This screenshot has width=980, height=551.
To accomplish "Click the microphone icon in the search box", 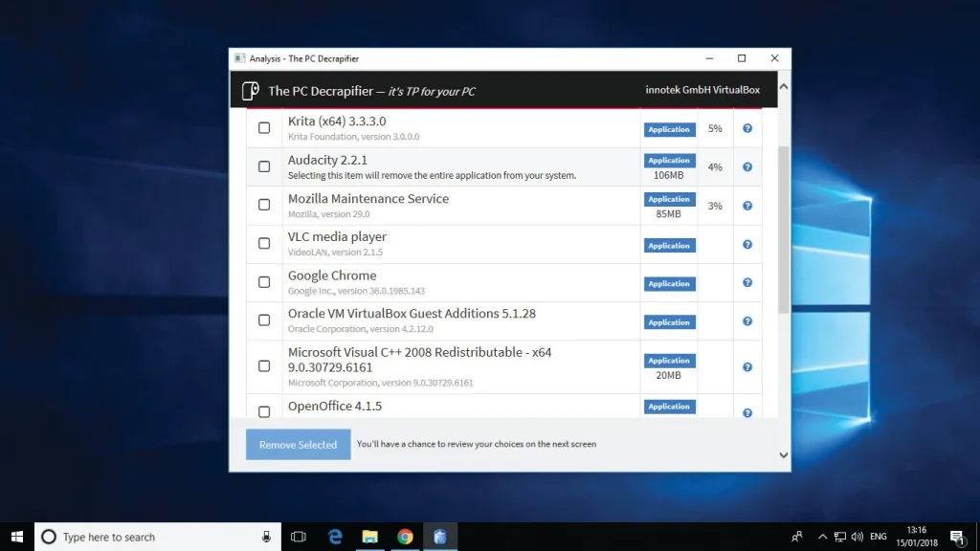I will (266, 537).
